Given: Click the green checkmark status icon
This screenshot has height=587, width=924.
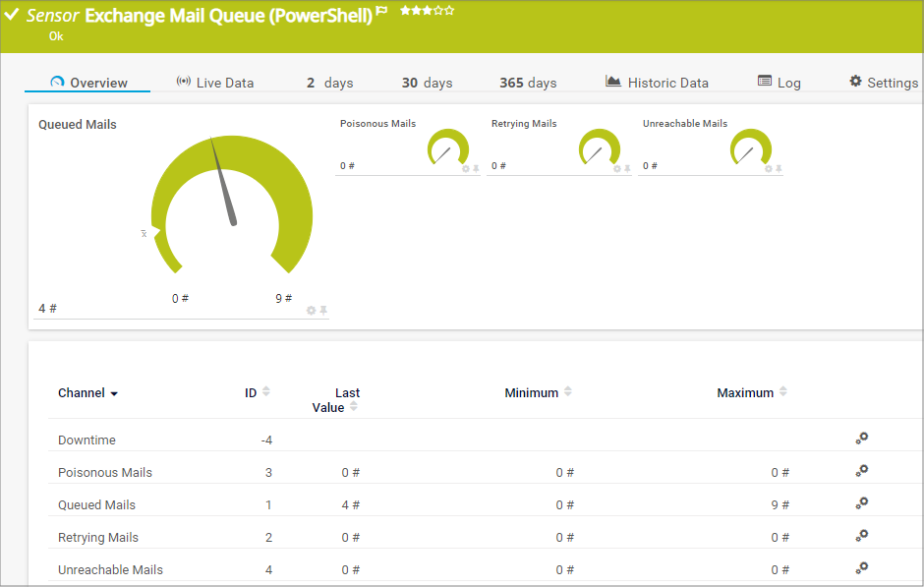Looking at the screenshot, I should coord(11,14).
